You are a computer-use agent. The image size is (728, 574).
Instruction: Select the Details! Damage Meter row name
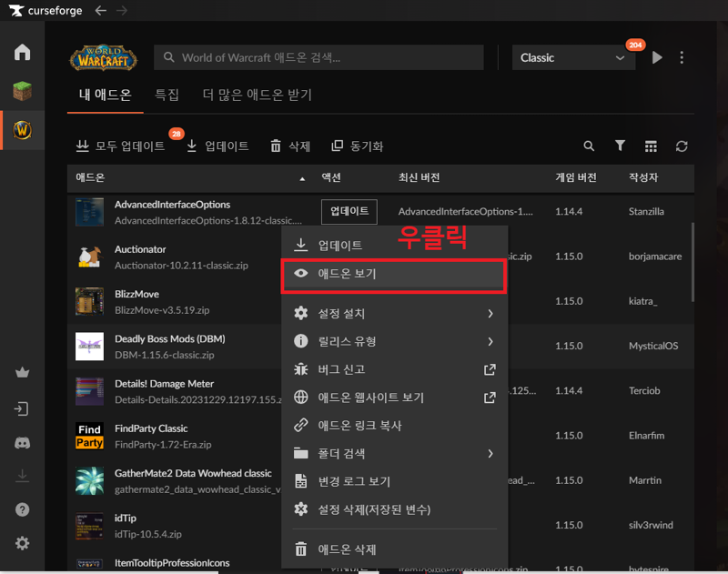point(165,384)
